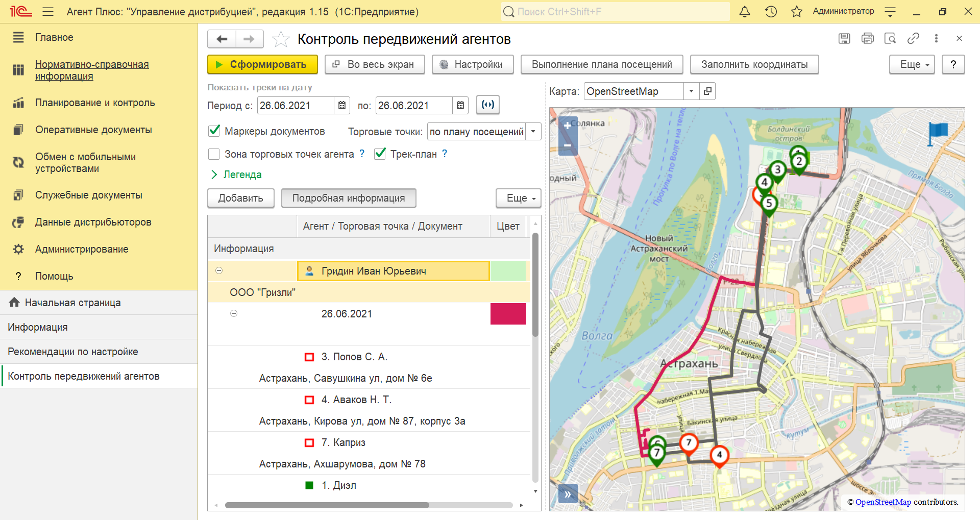Image resolution: width=980 pixels, height=520 pixels.
Task: Open the Торговые точки dropdown
Action: click(533, 131)
